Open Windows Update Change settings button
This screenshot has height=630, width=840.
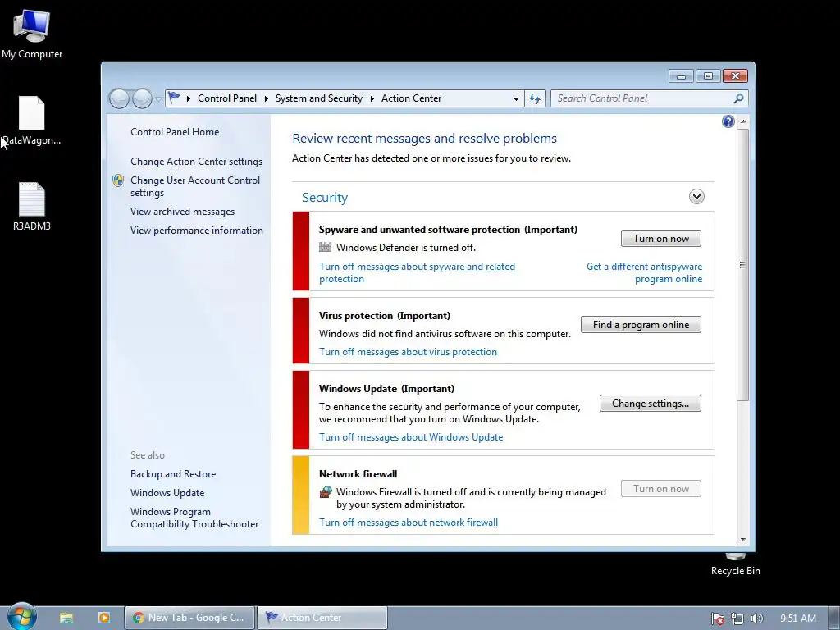click(651, 404)
